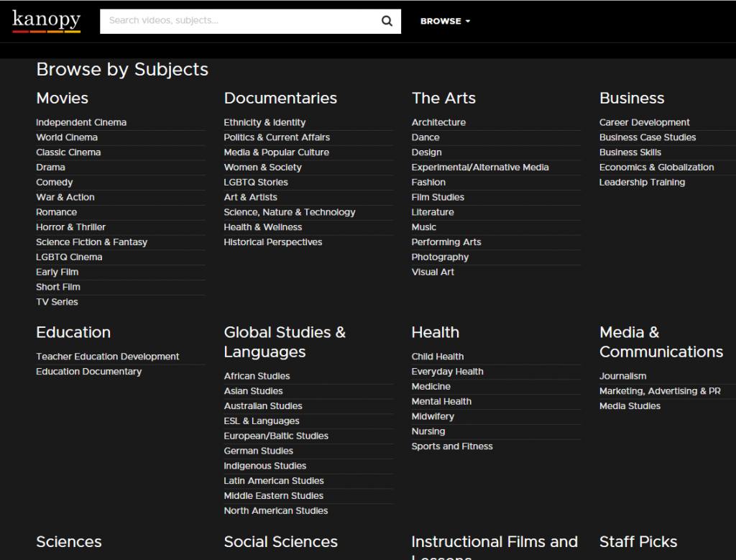736x560 pixels.
Task: Open Indigenous Studies link
Action: click(x=265, y=466)
